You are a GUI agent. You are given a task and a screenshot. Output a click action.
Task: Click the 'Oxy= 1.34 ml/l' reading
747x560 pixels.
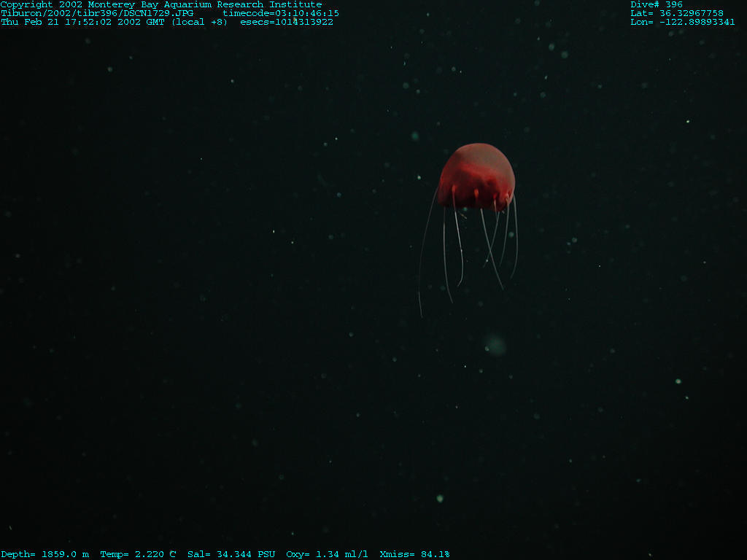coord(327,554)
